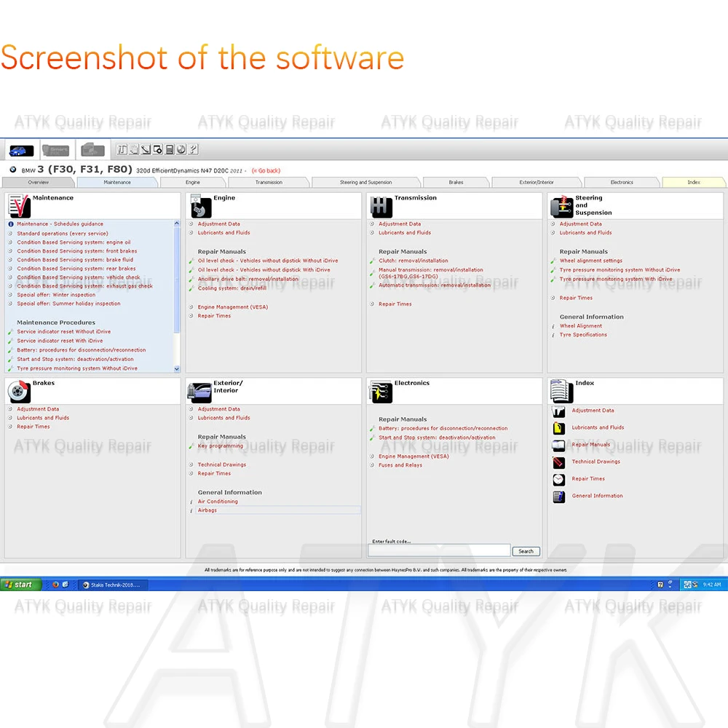
Task: Open the Index tab
Action: (x=694, y=183)
